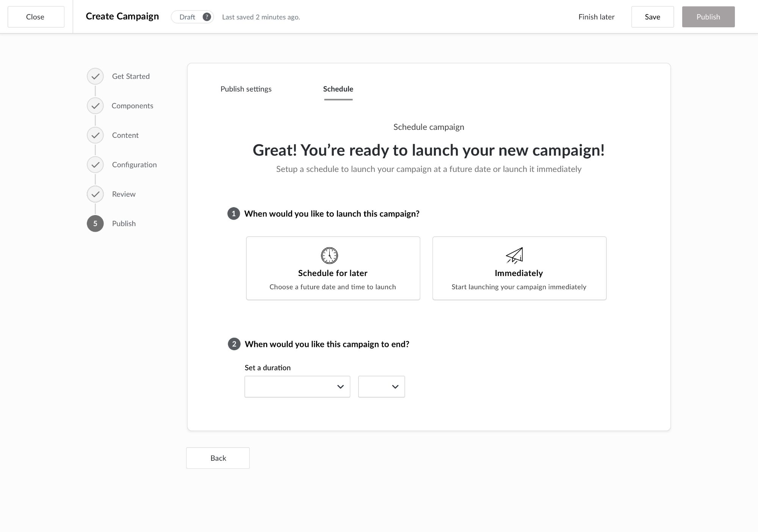Click the clock icon in Schedule for later
Image resolution: width=758 pixels, height=532 pixels.
point(329,256)
